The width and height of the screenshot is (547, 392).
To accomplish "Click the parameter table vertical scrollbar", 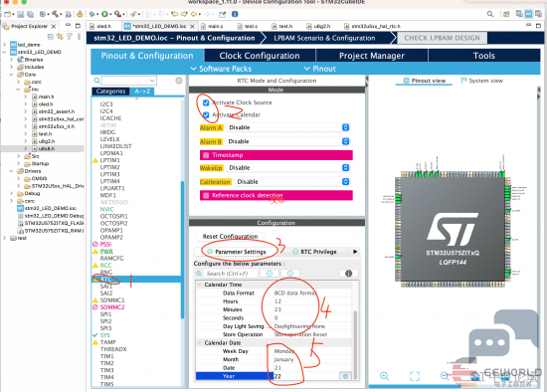I will pos(355,344).
